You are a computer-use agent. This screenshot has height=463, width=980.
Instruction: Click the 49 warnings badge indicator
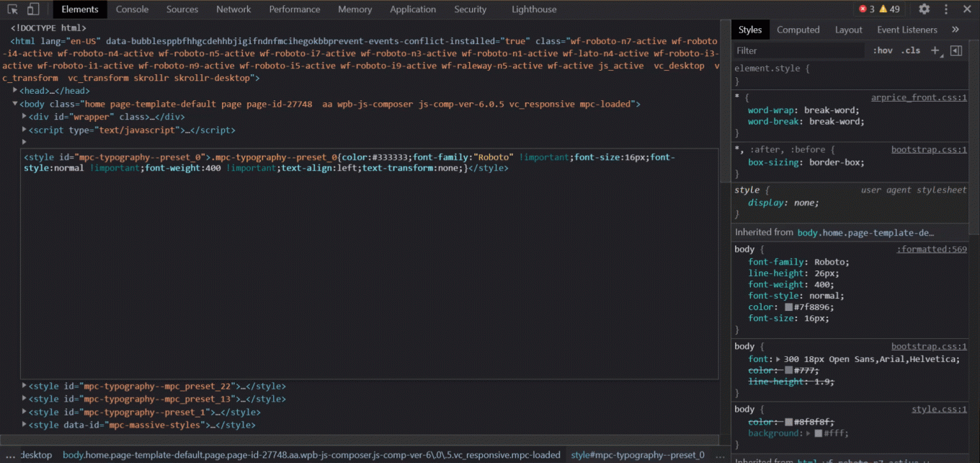tap(888, 9)
